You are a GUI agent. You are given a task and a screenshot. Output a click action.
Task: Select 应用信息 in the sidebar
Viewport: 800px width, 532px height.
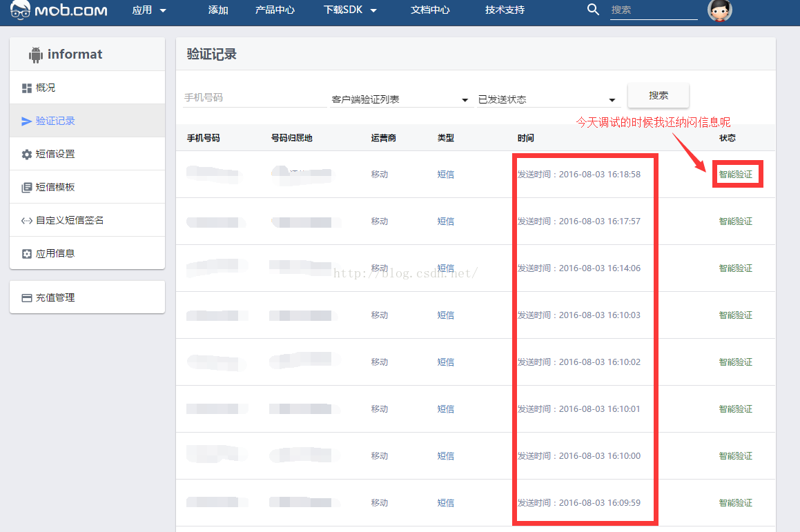pyautogui.click(x=87, y=253)
